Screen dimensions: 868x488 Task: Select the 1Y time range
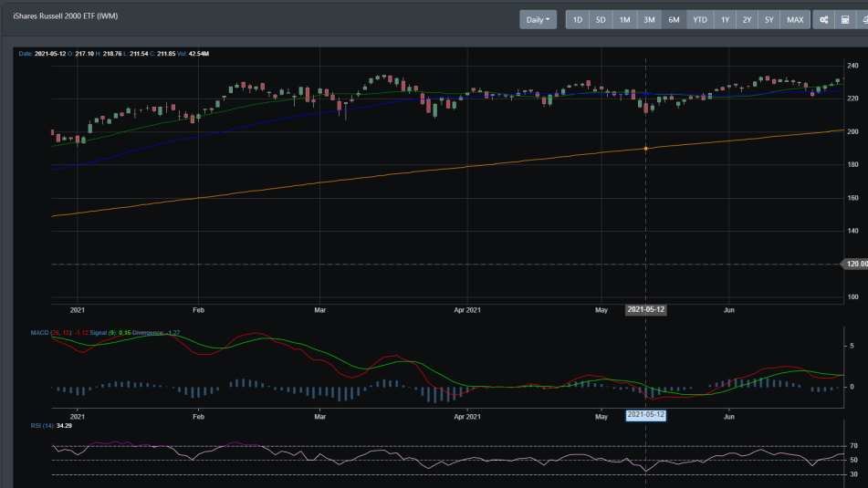tap(725, 20)
